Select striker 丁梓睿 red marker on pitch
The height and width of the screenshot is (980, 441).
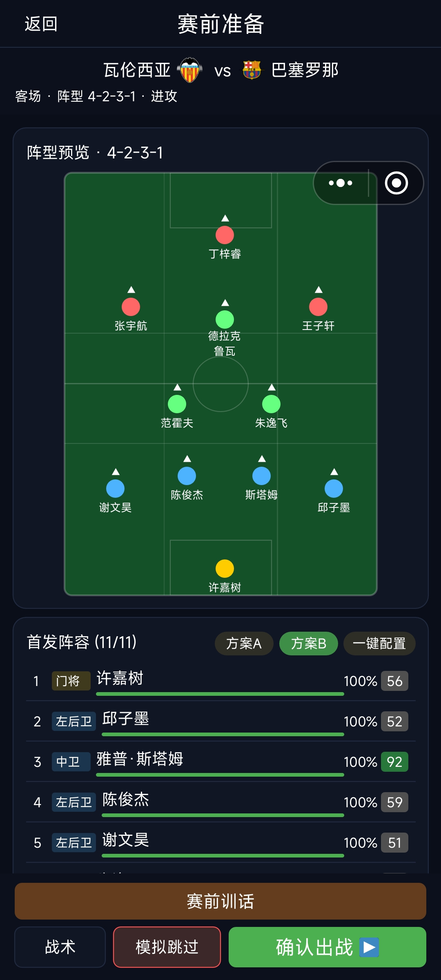(x=225, y=235)
